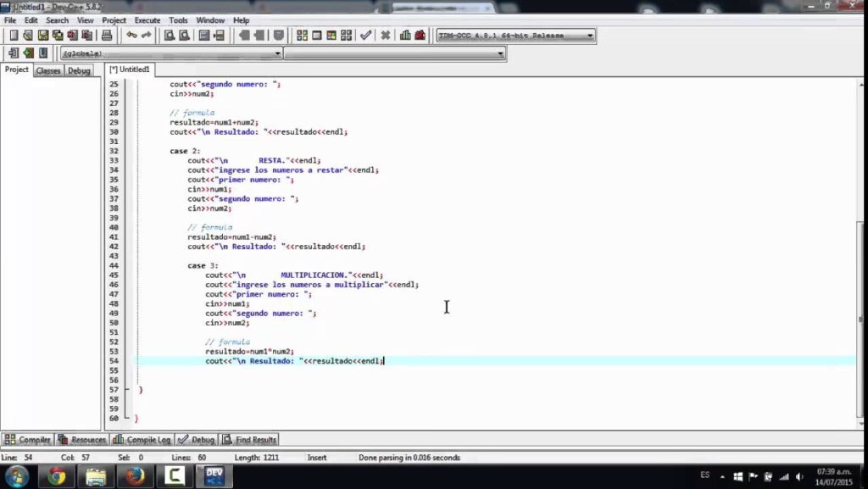Collapse the code fold marker at line 57
The image size is (868, 489).
[x=127, y=390]
